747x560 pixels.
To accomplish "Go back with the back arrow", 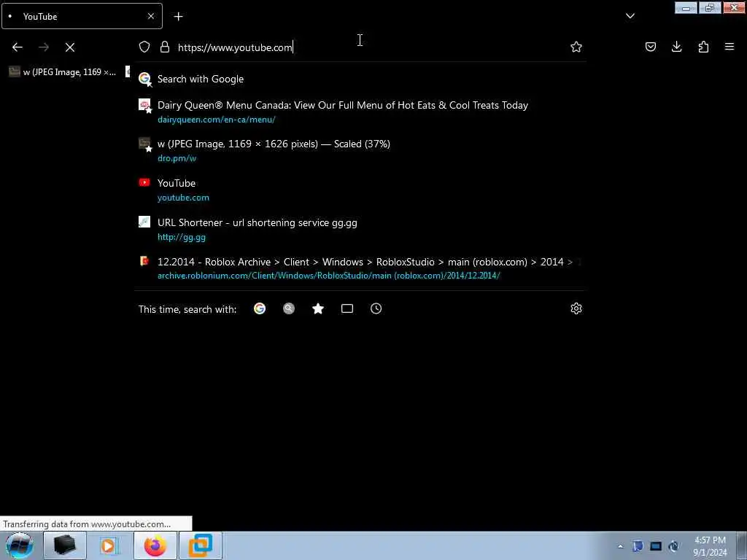I will coord(18,47).
